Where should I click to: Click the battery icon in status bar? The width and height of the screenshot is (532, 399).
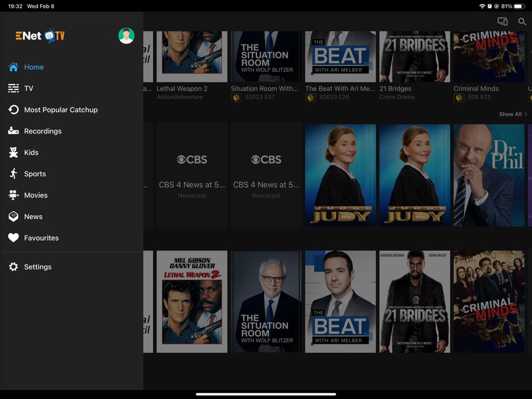click(519, 6)
